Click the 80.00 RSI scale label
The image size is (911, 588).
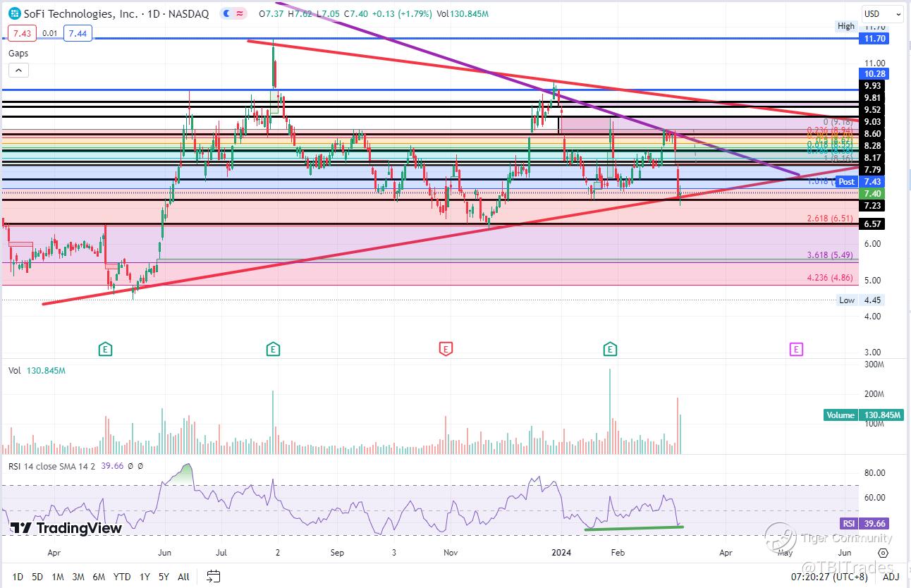[x=874, y=473]
